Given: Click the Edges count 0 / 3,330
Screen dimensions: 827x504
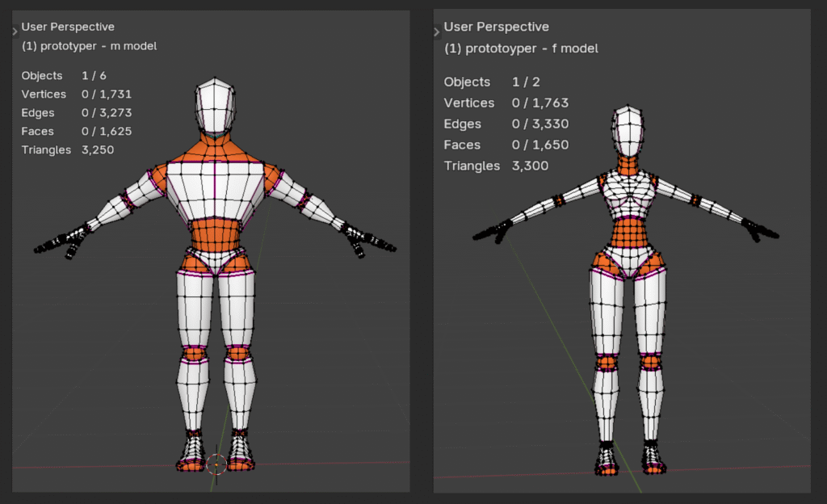Looking at the screenshot, I should pos(540,124).
